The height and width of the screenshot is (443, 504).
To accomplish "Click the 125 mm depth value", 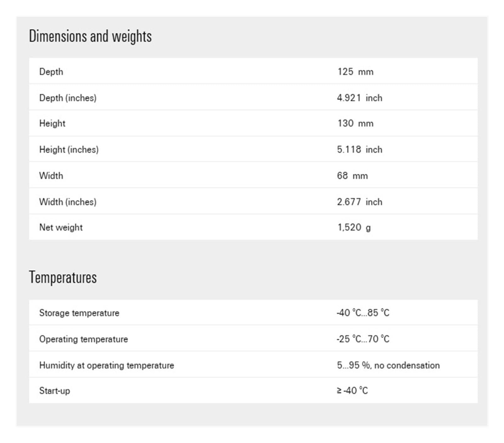I will (x=355, y=72).
